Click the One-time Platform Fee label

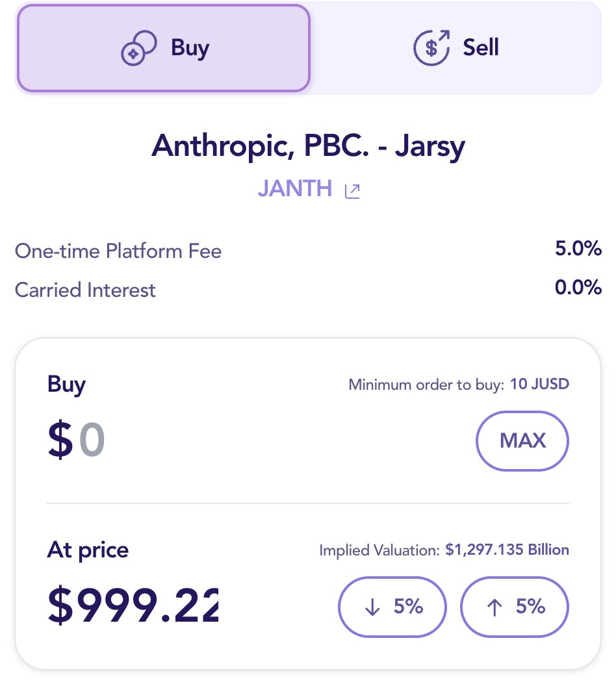pyautogui.click(x=118, y=251)
